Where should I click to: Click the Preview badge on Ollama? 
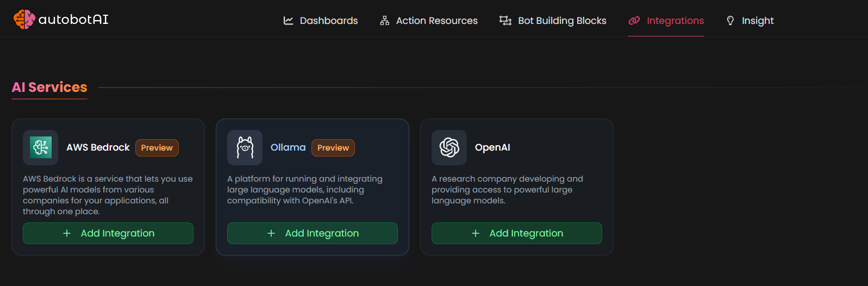333,148
